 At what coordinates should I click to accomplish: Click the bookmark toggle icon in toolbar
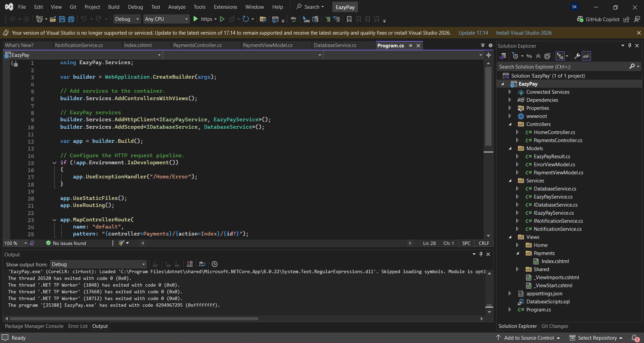[349, 19]
